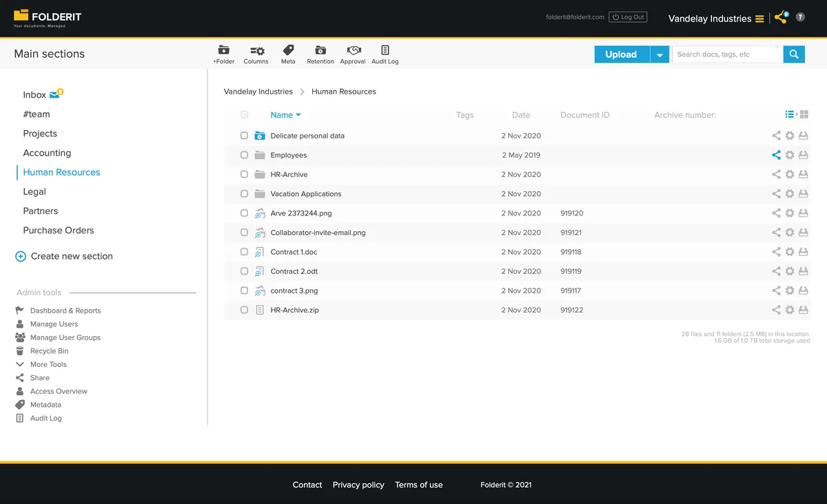Switch to grid view layout

point(804,114)
